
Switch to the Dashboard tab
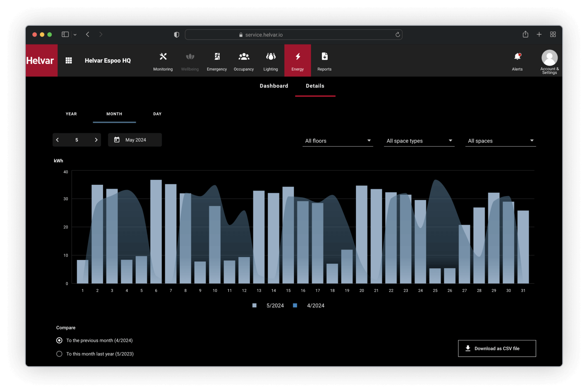click(x=274, y=86)
